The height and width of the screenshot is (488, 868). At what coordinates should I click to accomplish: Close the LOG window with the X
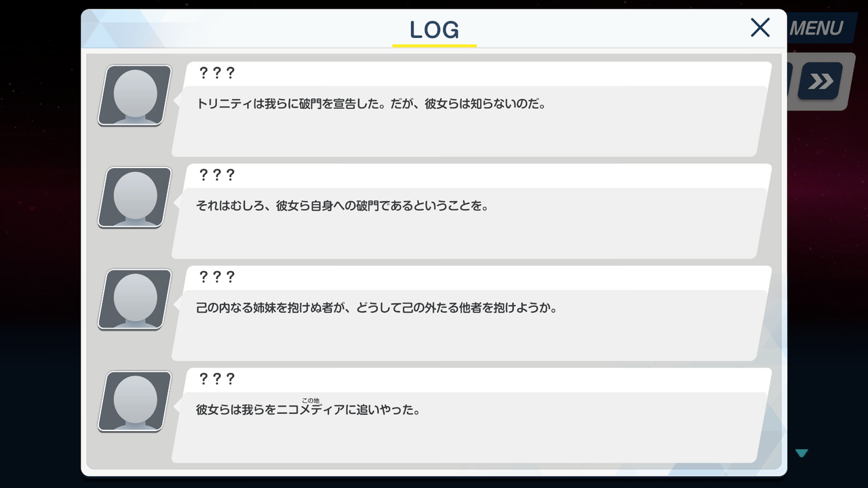[x=760, y=28]
